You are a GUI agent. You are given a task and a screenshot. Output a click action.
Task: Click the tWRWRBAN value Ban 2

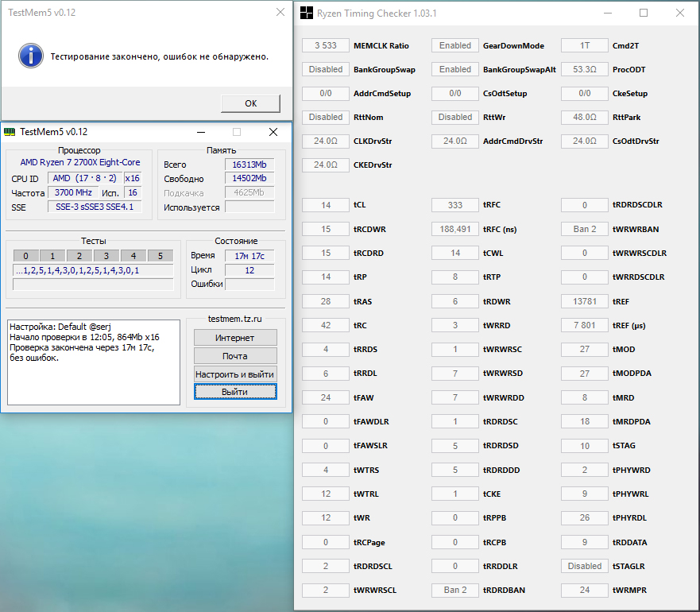coord(584,229)
